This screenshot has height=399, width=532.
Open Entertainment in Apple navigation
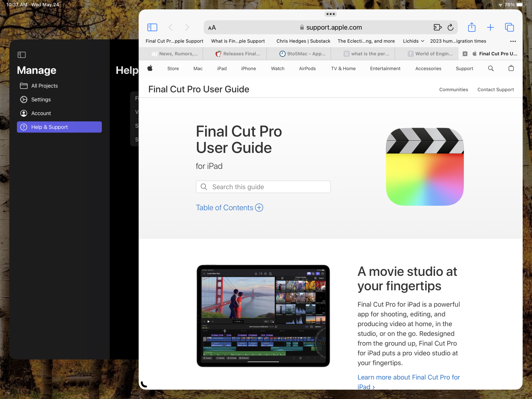385,69
